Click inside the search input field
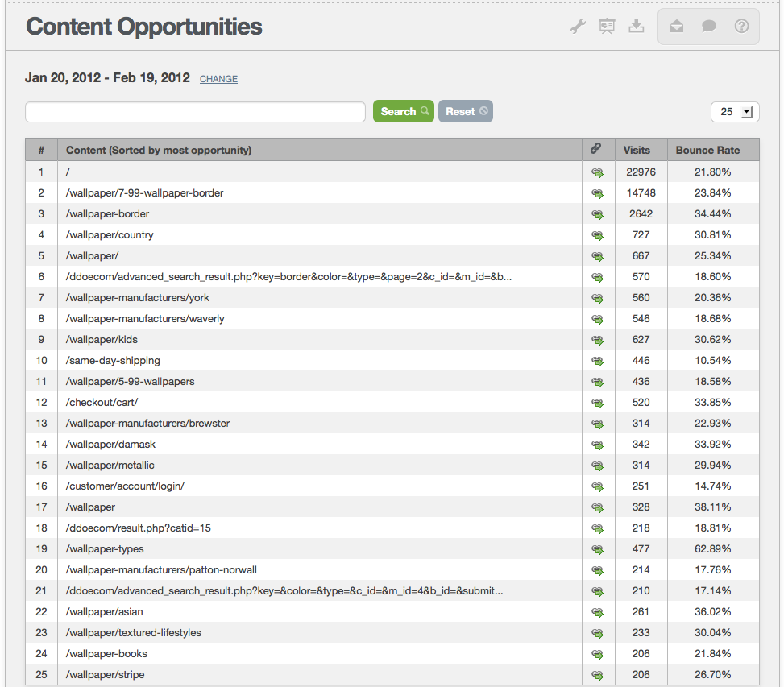The width and height of the screenshot is (784, 687). point(193,111)
